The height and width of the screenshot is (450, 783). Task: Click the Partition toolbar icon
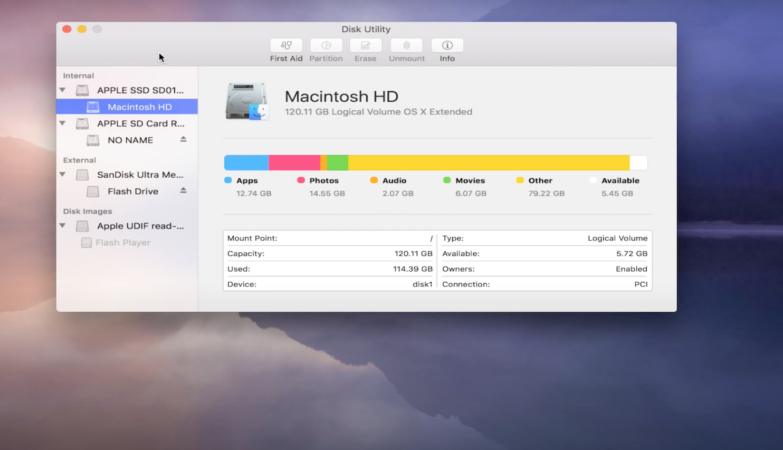326,45
